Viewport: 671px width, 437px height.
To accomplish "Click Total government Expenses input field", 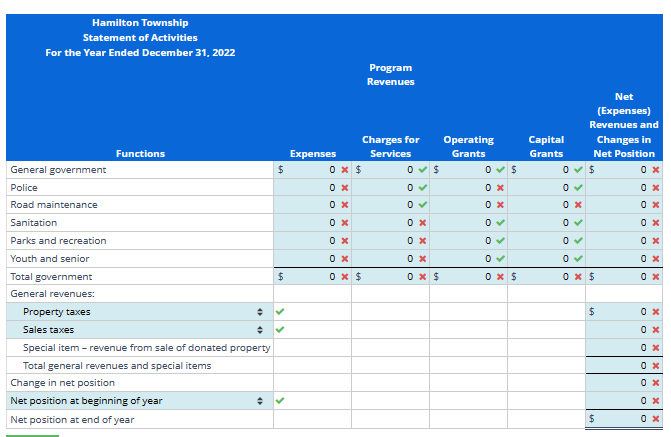I will [312, 276].
